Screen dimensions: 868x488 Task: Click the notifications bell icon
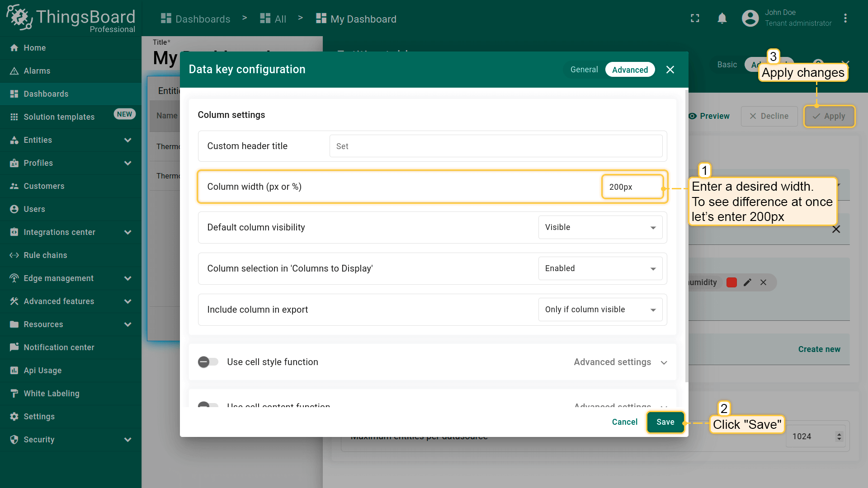pyautogui.click(x=722, y=19)
